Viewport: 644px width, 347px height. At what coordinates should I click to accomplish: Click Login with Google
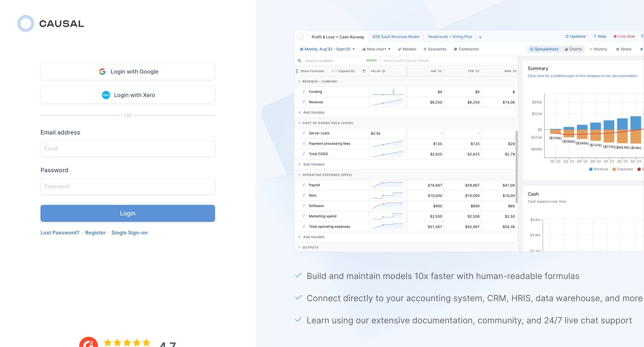[128, 72]
